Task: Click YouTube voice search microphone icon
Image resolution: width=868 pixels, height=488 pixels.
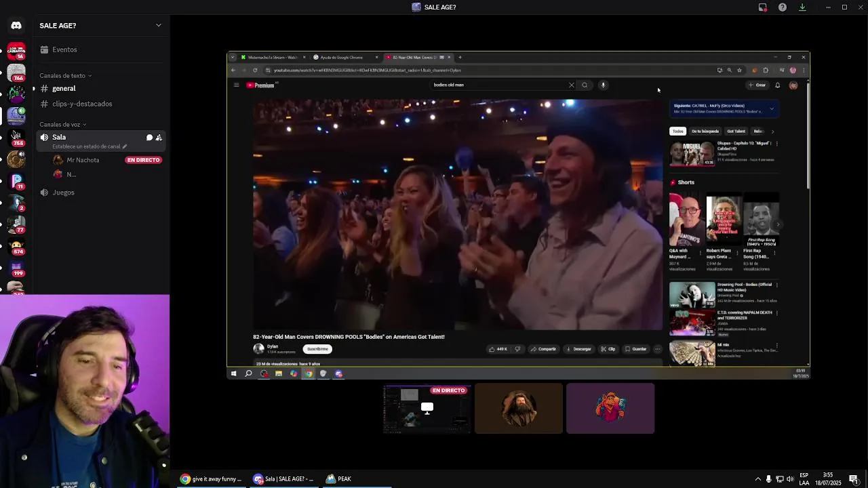Action: [x=603, y=85]
